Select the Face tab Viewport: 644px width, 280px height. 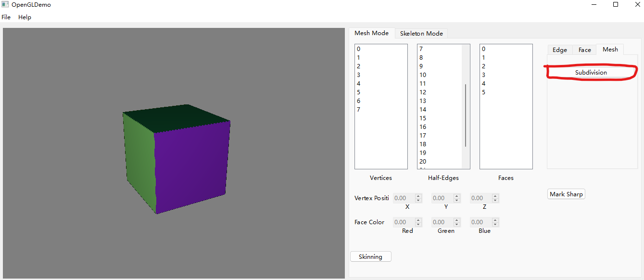coord(584,50)
